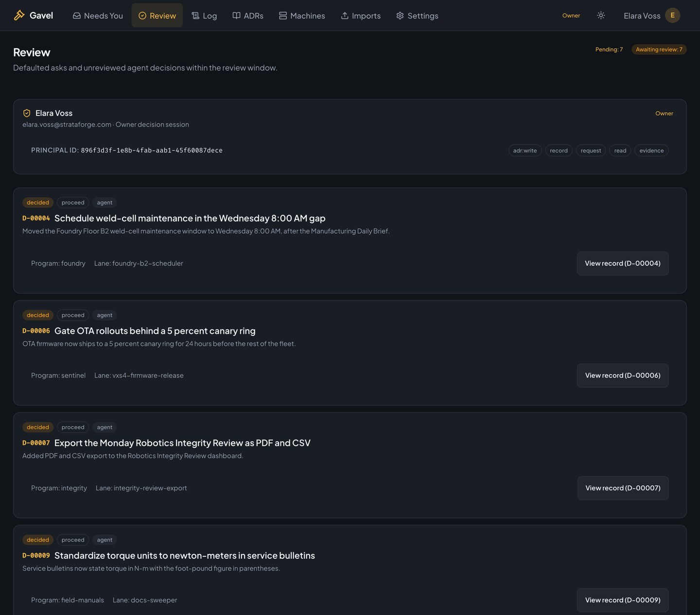Click the ADRs book icon
Viewport: 700px width, 615px height.
click(236, 16)
